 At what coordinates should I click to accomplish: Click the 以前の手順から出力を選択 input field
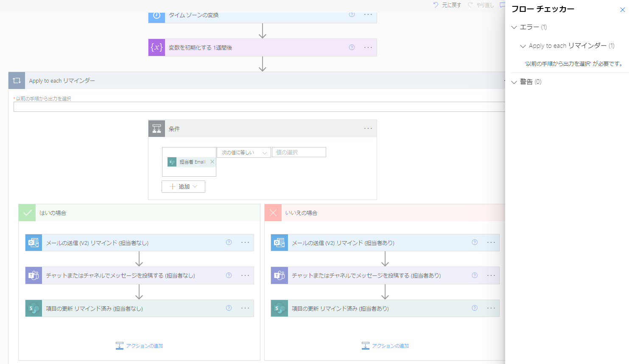(260, 107)
